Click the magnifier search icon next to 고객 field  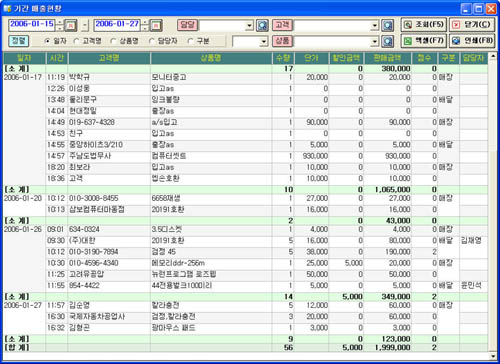pyautogui.click(x=387, y=25)
